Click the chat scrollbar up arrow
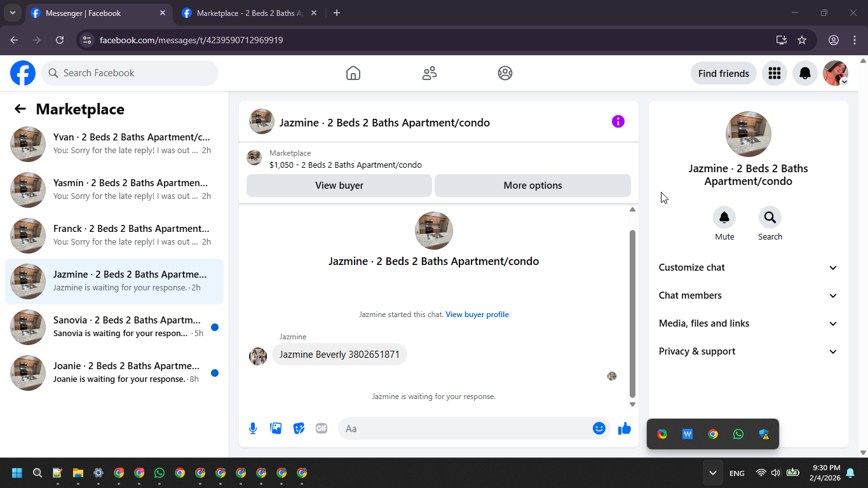Screen dimensions: 868x488 pos(632,210)
